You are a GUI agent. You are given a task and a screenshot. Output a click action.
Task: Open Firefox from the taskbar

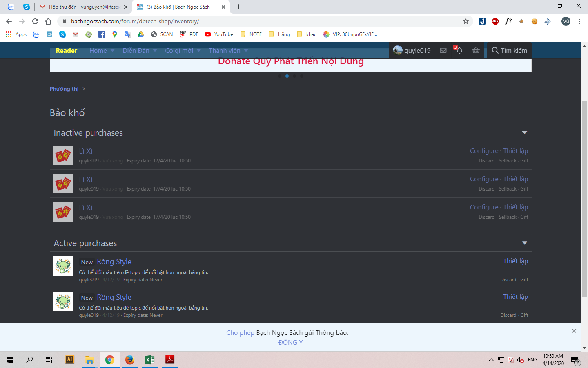[130, 359]
